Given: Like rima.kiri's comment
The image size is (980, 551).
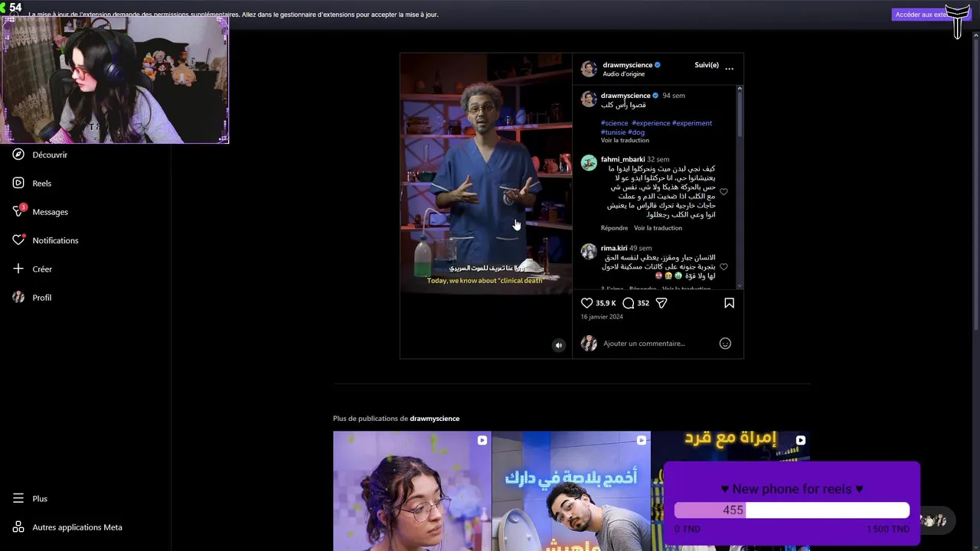Looking at the screenshot, I should 724,267.
